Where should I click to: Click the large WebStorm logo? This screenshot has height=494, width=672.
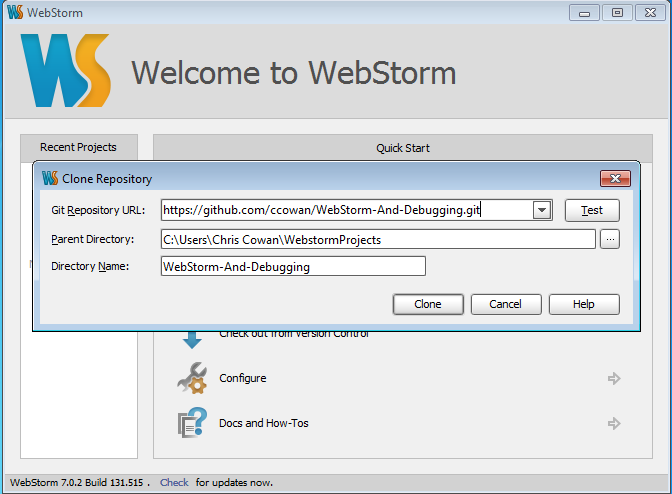[x=66, y=71]
